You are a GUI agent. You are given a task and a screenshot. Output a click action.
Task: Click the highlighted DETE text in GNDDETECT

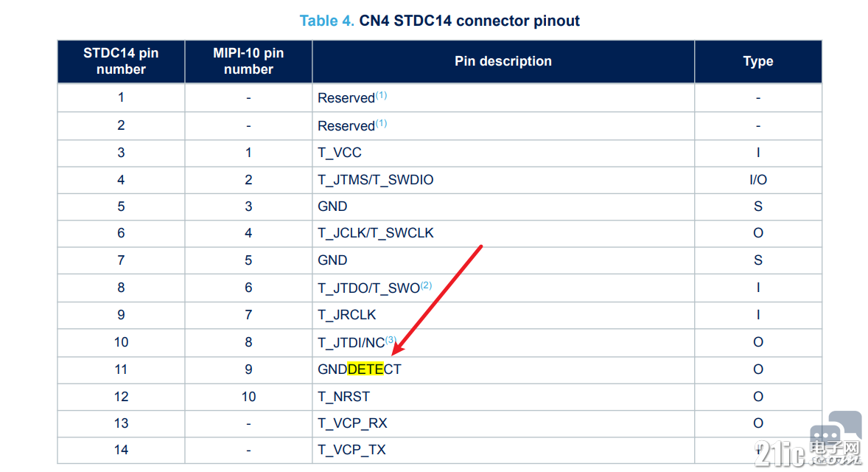365,369
